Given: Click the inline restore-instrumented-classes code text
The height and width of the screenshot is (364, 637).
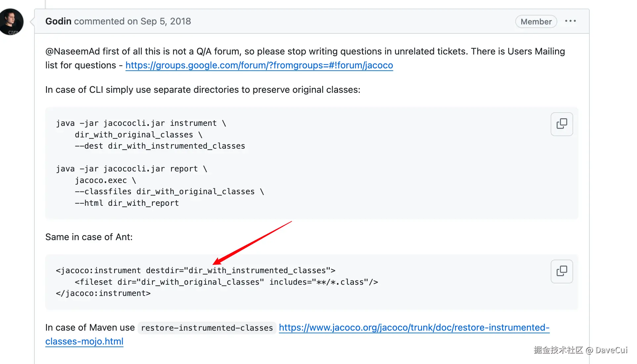Looking at the screenshot, I should [207, 328].
